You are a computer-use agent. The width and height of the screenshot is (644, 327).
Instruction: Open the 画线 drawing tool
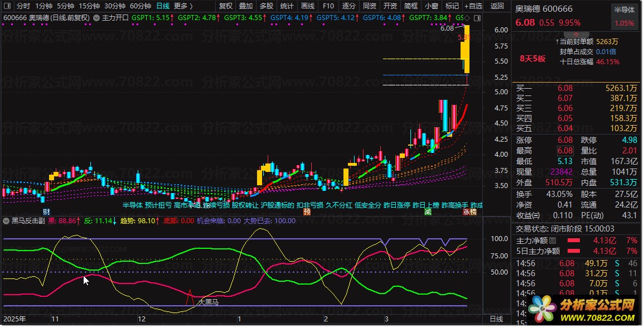click(308, 6)
